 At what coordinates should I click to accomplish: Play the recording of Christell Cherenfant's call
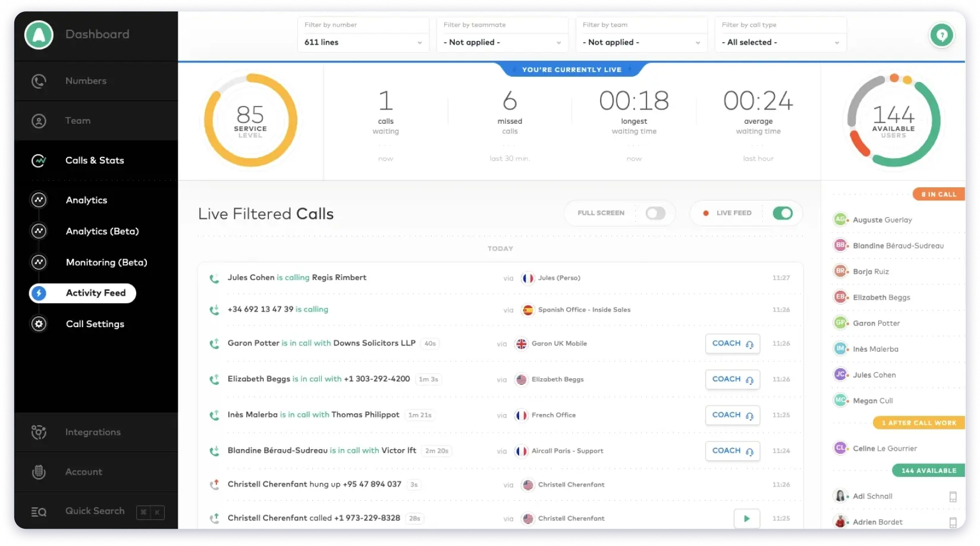(747, 518)
